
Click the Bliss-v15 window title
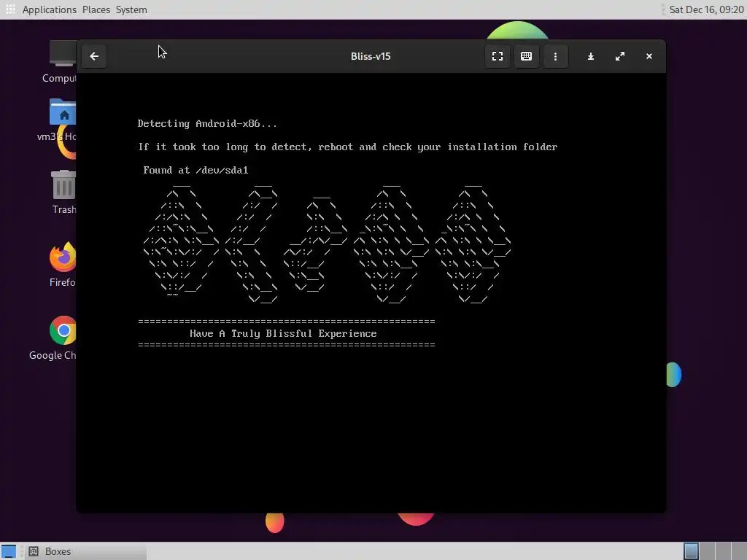point(371,56)
